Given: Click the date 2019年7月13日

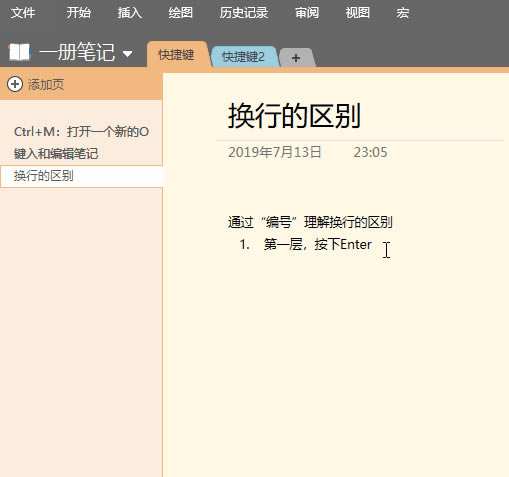Looking at the screenshot, I should point(275,152).
